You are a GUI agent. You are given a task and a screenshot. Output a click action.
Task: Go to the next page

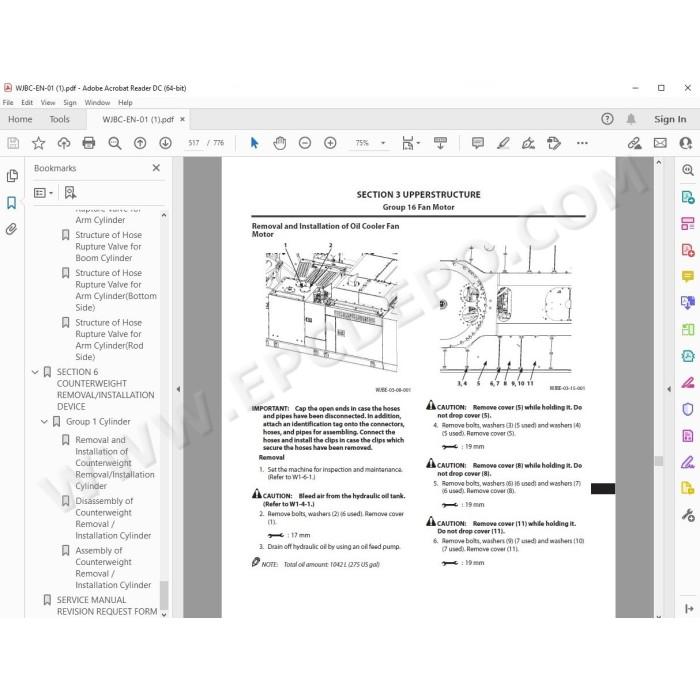click(x=165, y=143)
